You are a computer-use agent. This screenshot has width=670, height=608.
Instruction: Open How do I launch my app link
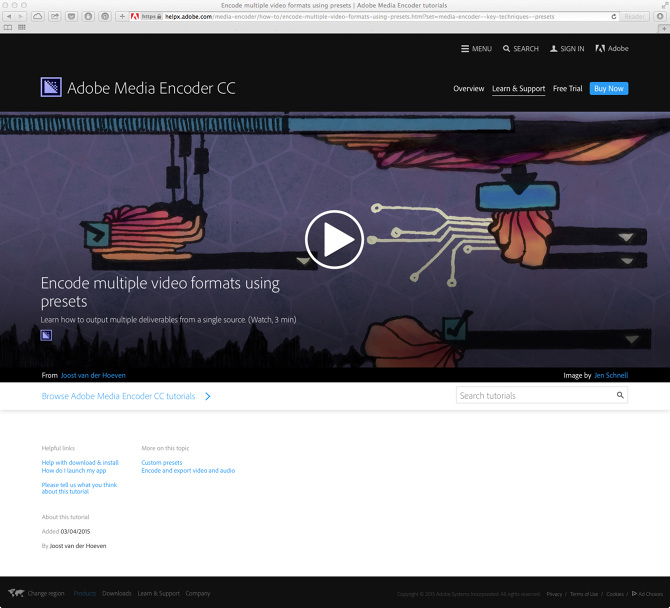pos(74,470)
